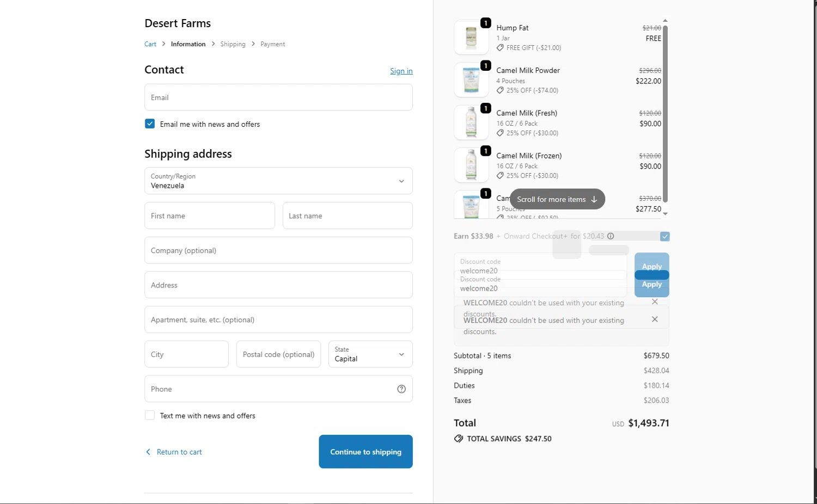This screenshot has width=817, height=504.
Task: Toggle Email me with news and offers
Action: tap(150, 124)
